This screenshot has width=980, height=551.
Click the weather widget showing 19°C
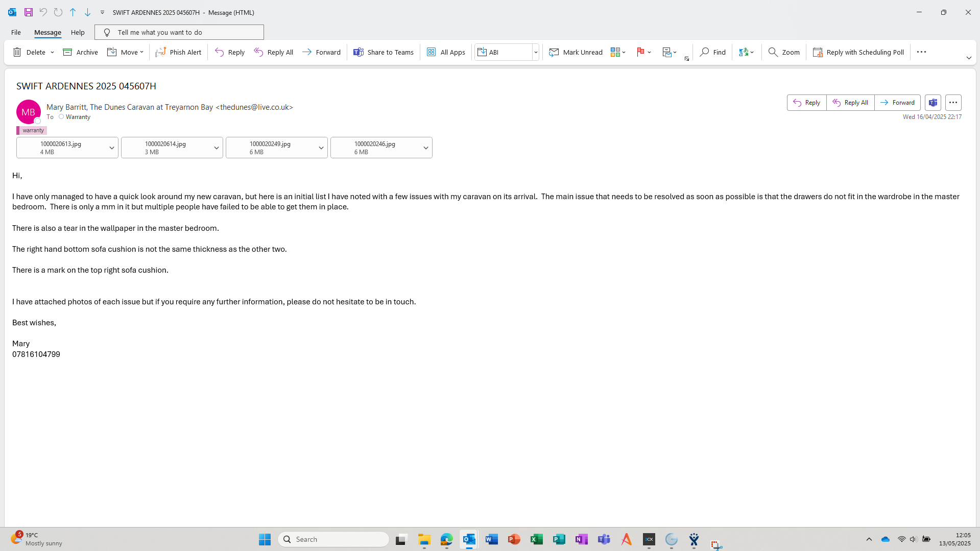pyautogui.click(x=37, y=539)
